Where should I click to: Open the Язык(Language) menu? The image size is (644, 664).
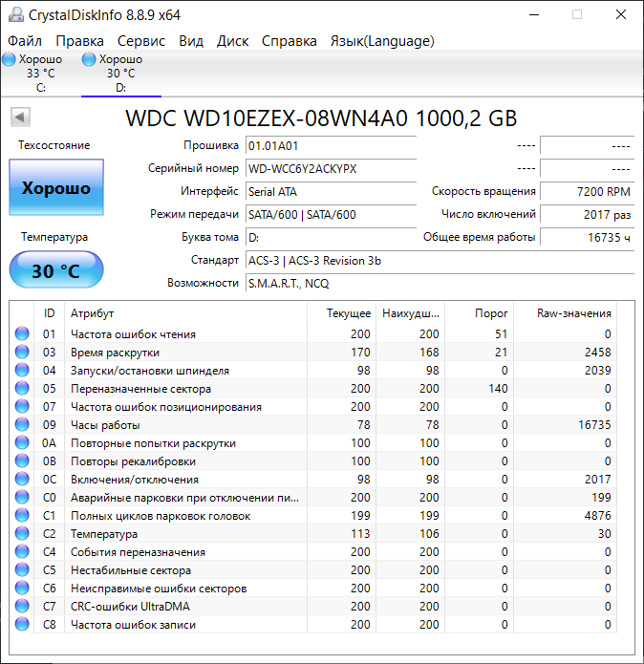coord(382,41)
